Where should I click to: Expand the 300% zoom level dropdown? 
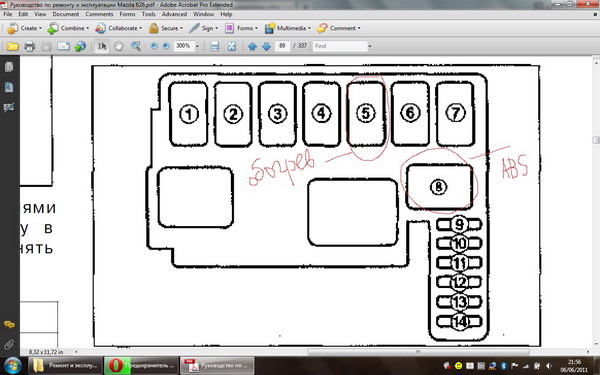[x=197, y=46]
